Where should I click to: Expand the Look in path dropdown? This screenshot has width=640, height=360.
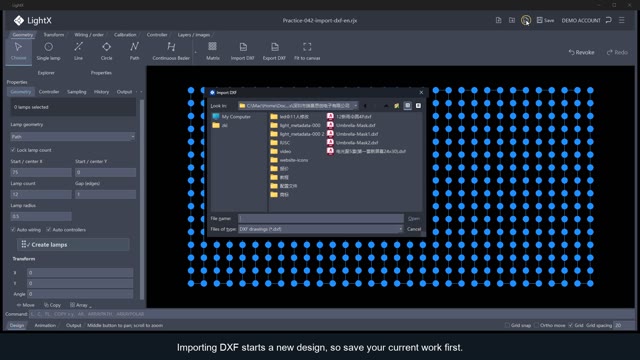pos(356,106)
